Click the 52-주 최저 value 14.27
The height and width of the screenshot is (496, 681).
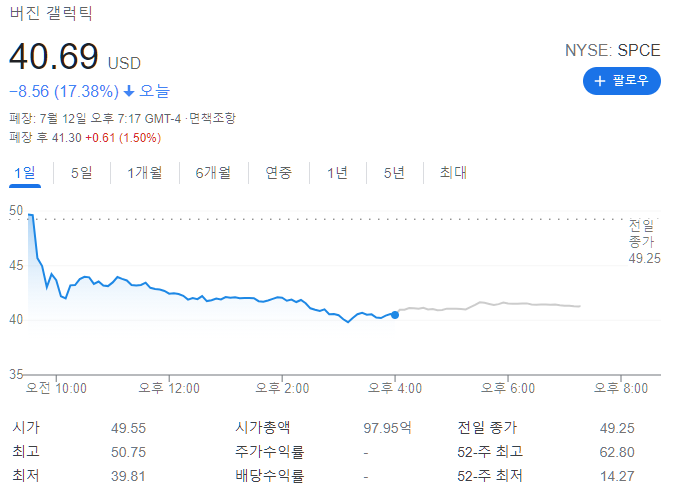coord(617,476)
